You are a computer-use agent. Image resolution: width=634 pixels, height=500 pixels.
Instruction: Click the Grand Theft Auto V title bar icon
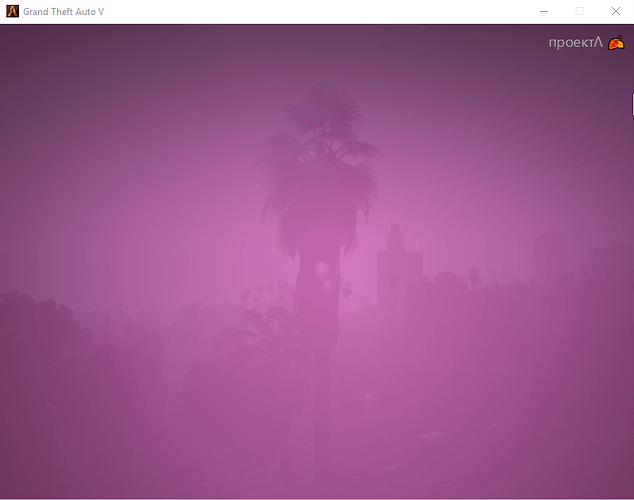coord(12,11)
